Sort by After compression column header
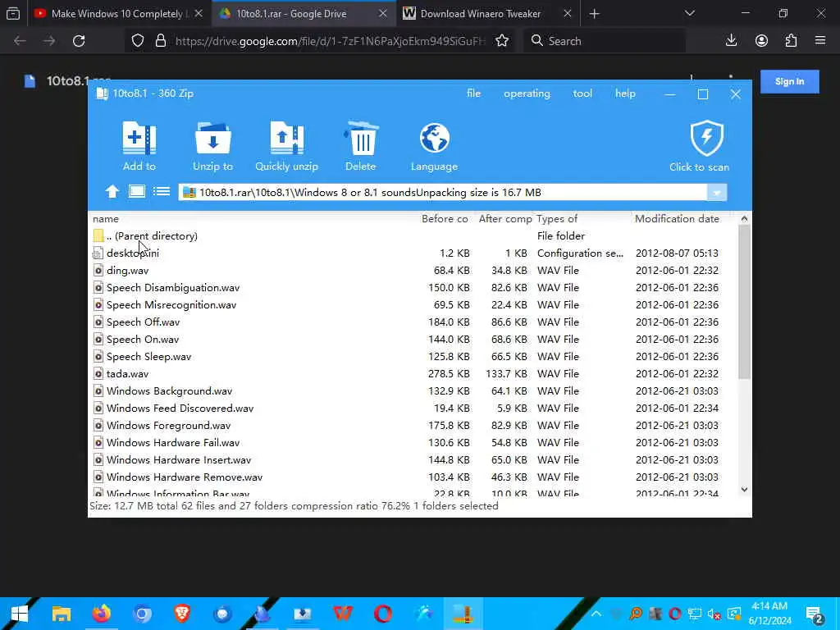Viewport: 840px width, 630px height. pos(505,218)
